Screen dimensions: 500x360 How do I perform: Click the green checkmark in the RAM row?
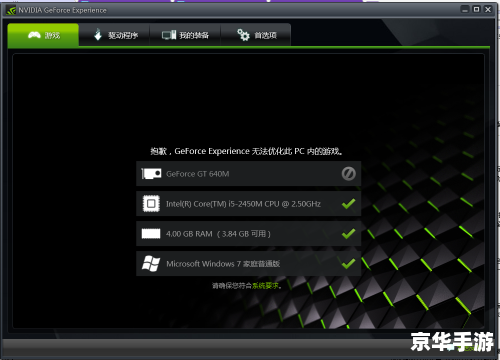[x=349, y=234]
